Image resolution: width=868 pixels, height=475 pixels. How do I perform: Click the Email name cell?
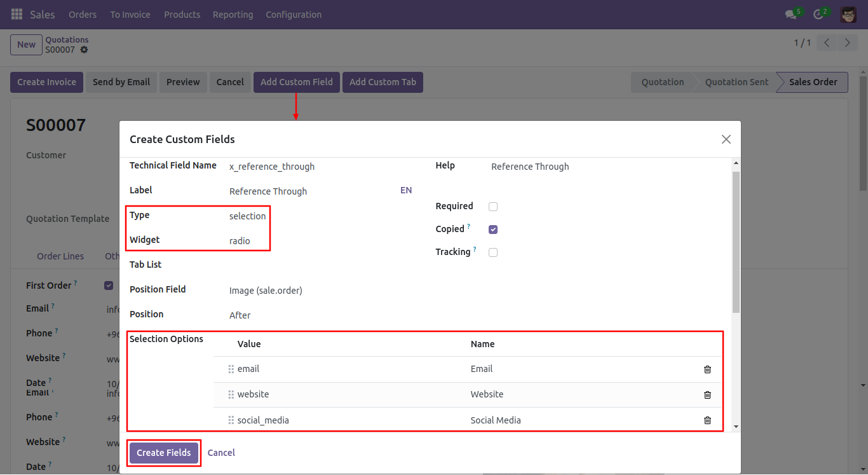[482, 369]
